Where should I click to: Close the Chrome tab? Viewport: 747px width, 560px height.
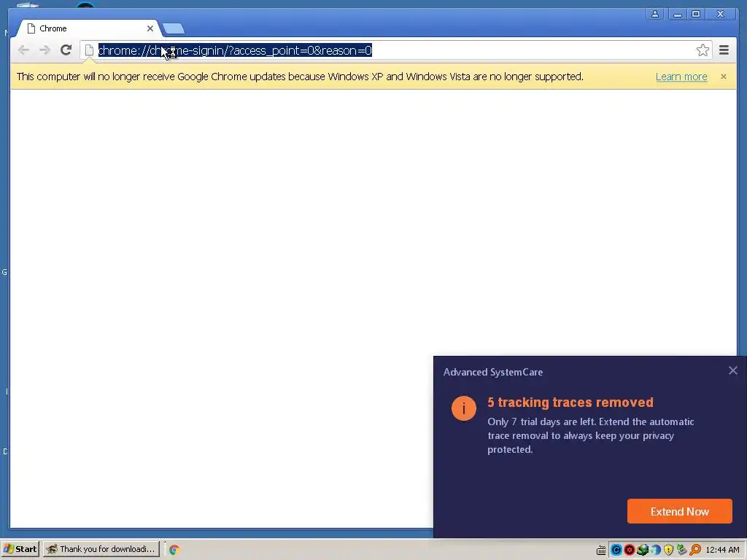[150, 28]
